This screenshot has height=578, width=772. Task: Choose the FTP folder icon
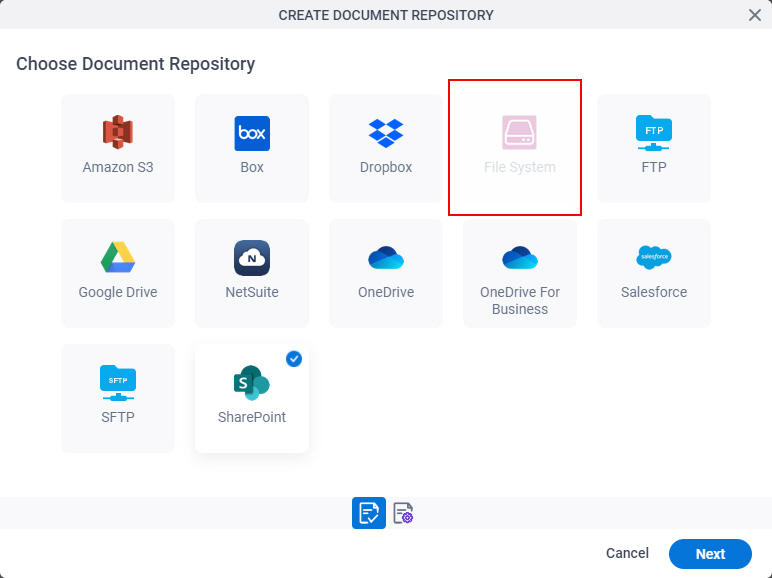click(654, 133)
